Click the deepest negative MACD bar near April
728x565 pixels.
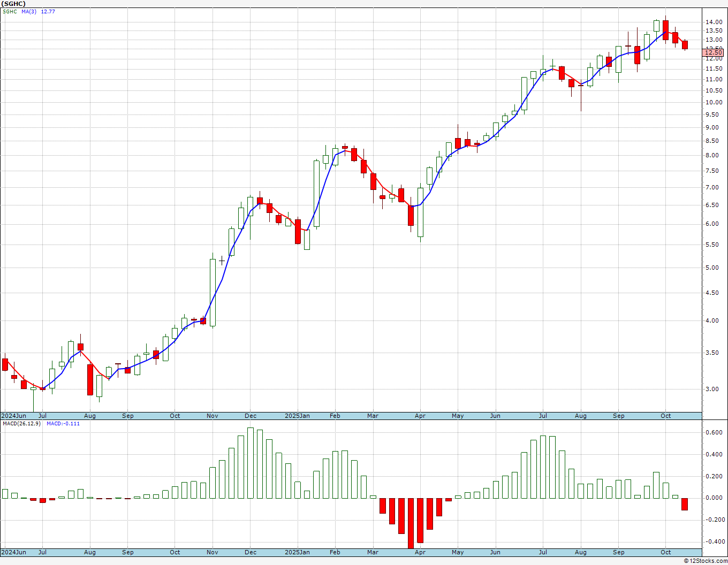tap(411, 523)
